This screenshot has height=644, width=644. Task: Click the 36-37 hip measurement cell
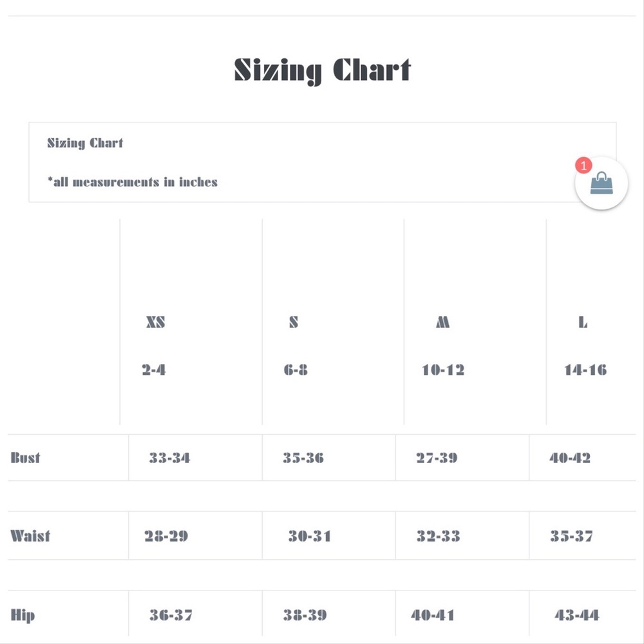click(171, 615)
